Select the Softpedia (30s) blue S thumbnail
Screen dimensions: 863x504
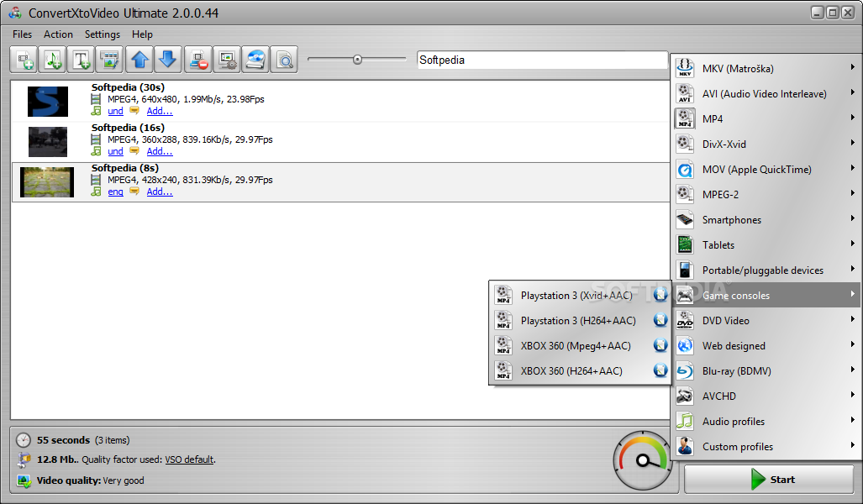[48, 102]
